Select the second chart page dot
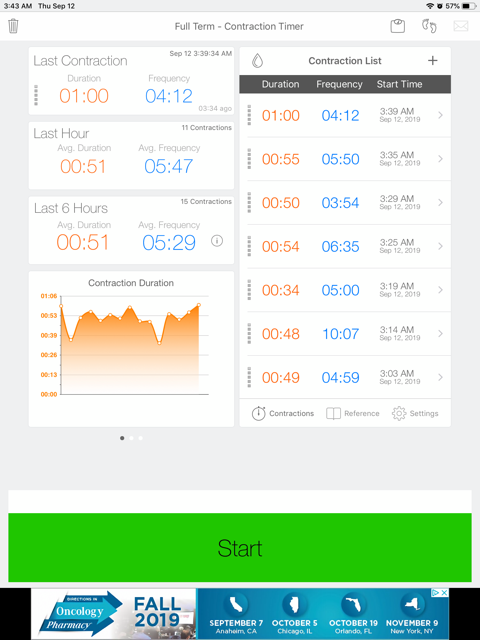The height and width of the screenshot is (640, 480). [x=131, y=438]
